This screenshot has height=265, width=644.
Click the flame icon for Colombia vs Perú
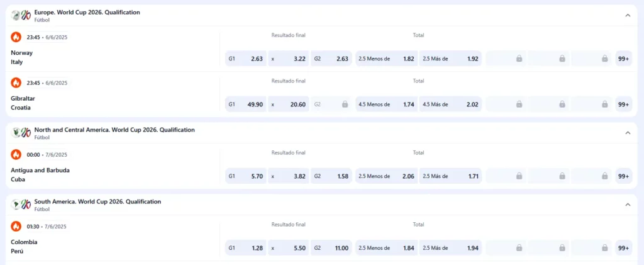pos(16,226)
